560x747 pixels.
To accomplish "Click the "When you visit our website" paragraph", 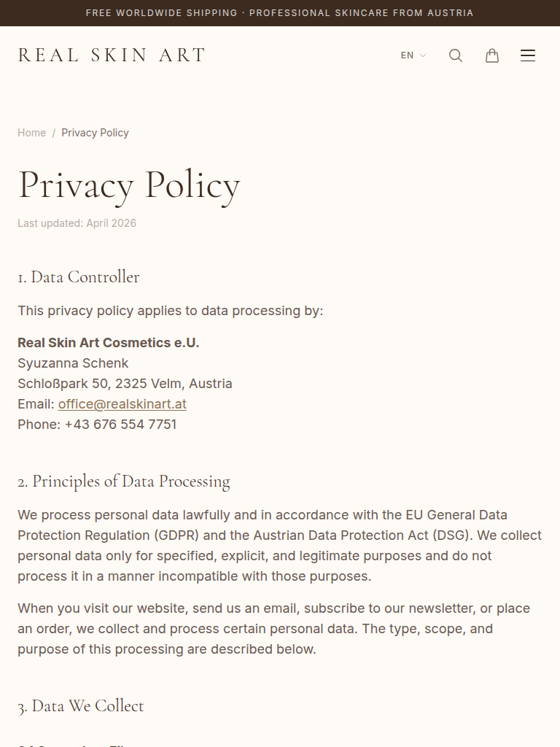I will [274, 629].
